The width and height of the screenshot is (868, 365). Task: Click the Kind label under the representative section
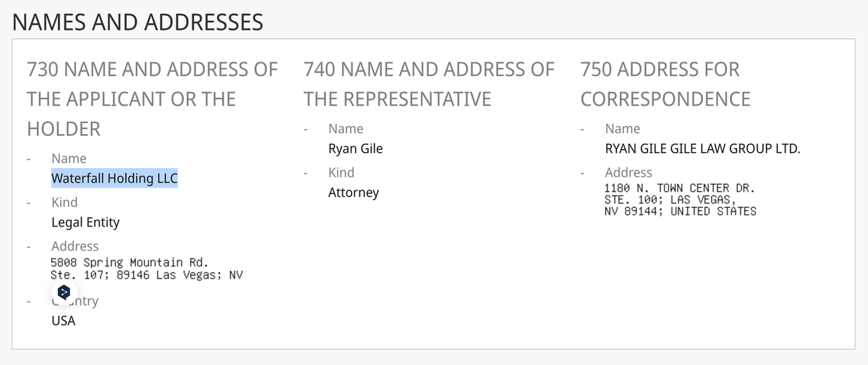[x=341, y=172]
